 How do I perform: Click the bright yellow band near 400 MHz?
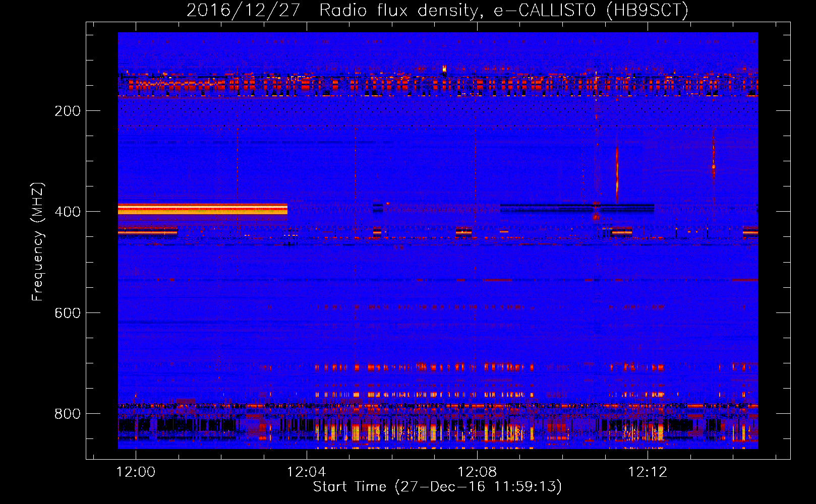pyautogui.click(x=203, y=209)
